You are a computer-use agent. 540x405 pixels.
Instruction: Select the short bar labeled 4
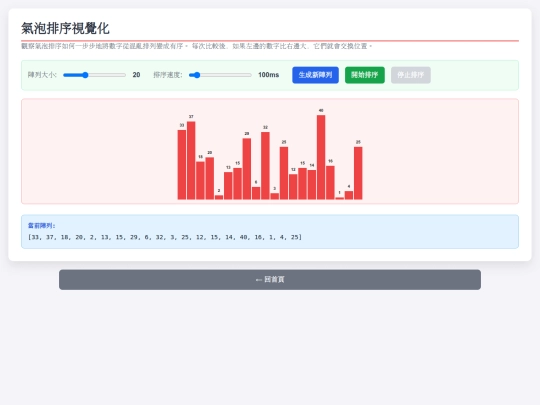(x=349, y=195)
